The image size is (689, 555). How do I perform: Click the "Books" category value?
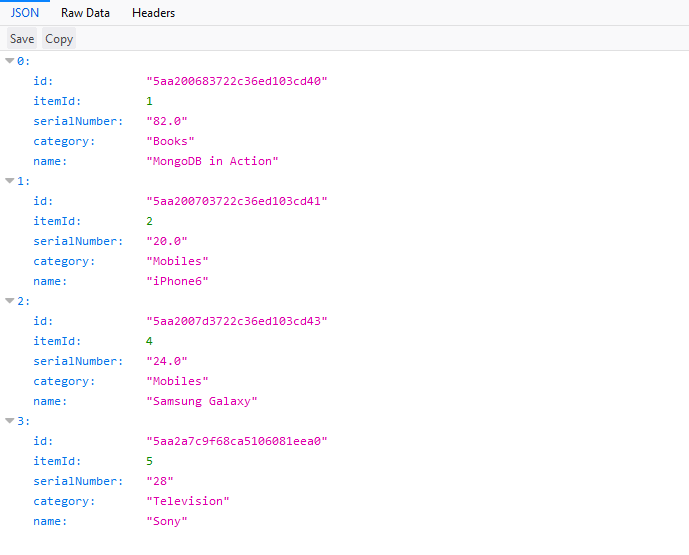pyautogui.click(x=170, y=141)
